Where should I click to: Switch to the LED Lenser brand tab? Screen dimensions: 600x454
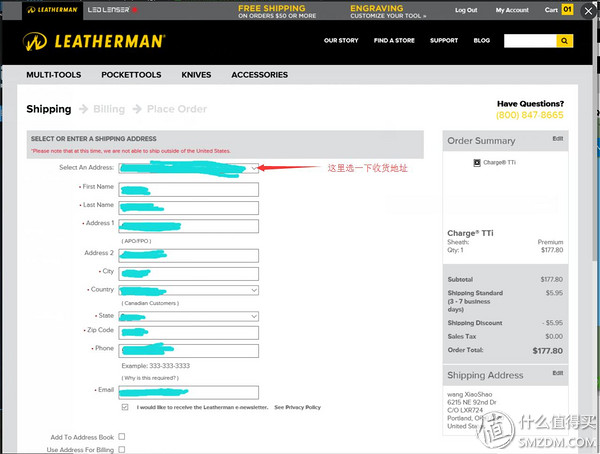112,10
